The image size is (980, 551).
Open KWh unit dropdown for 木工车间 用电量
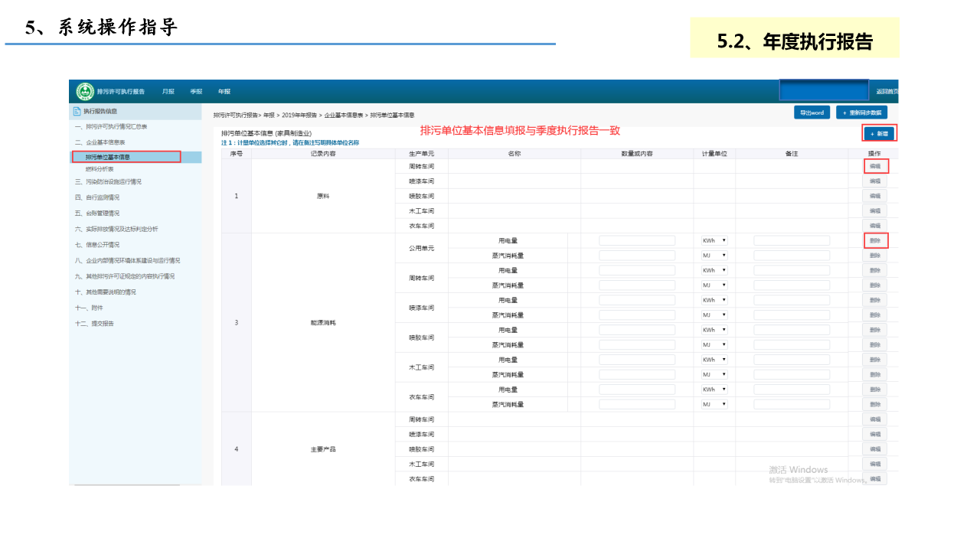pos(714,360)
